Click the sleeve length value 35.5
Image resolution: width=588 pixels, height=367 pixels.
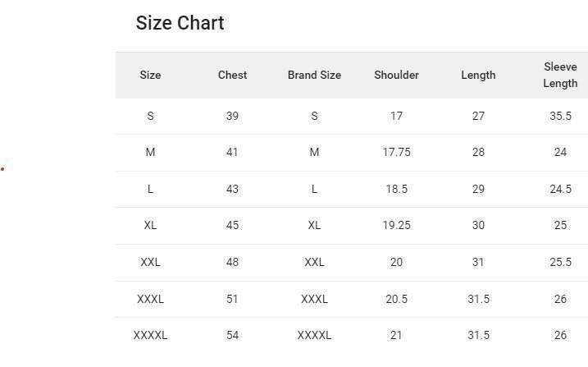[560, 116]
